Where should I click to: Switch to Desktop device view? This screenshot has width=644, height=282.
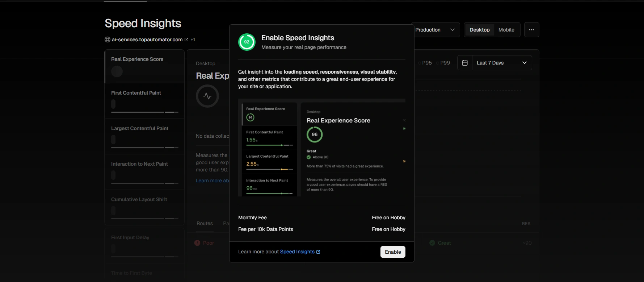[x=480, y=30]
